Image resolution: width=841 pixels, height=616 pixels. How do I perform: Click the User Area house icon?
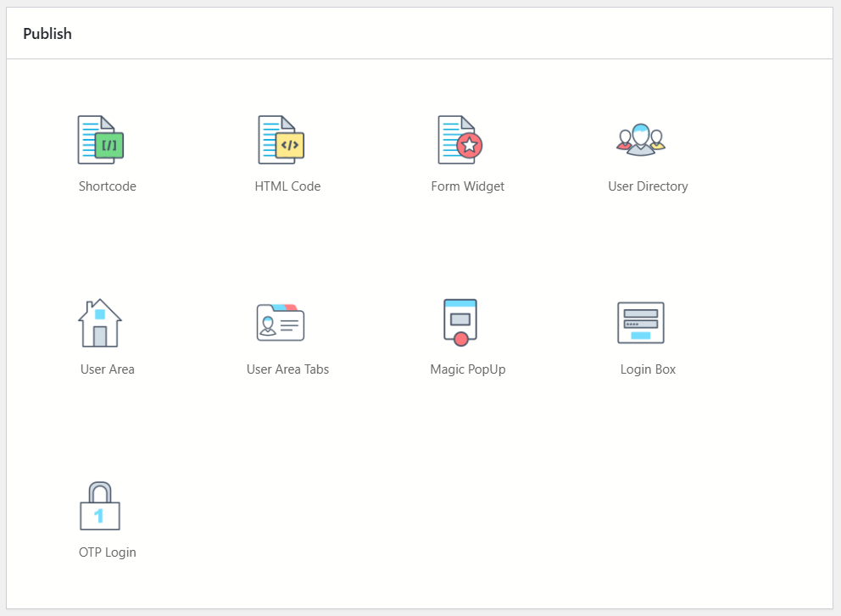(x=100, y=323)
